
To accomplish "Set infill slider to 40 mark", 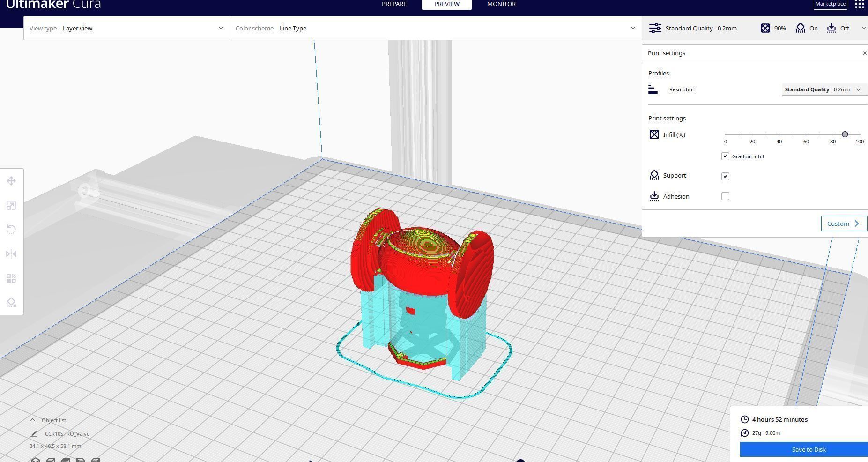I will [x=779, y=134].
